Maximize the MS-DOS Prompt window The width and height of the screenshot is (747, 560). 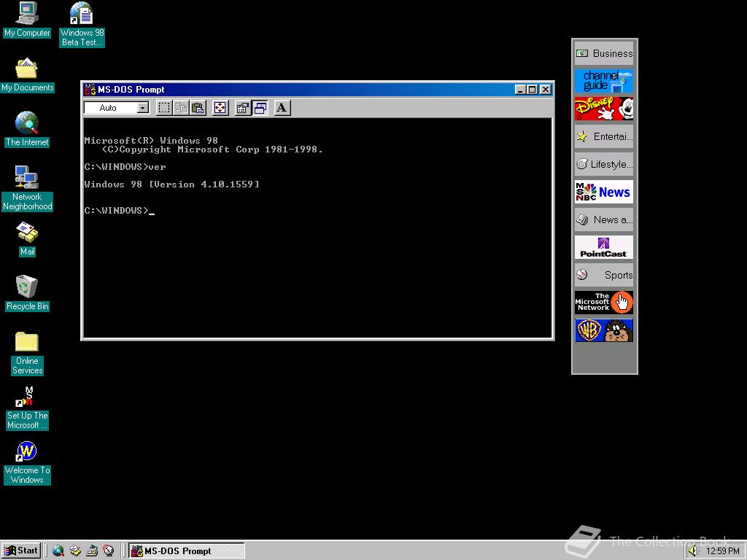coord(533,90)
